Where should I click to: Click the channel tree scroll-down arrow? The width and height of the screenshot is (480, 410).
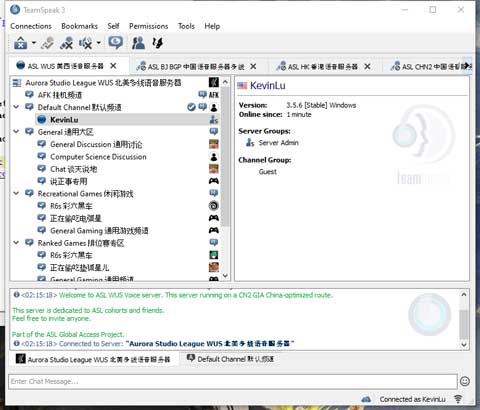225,276
